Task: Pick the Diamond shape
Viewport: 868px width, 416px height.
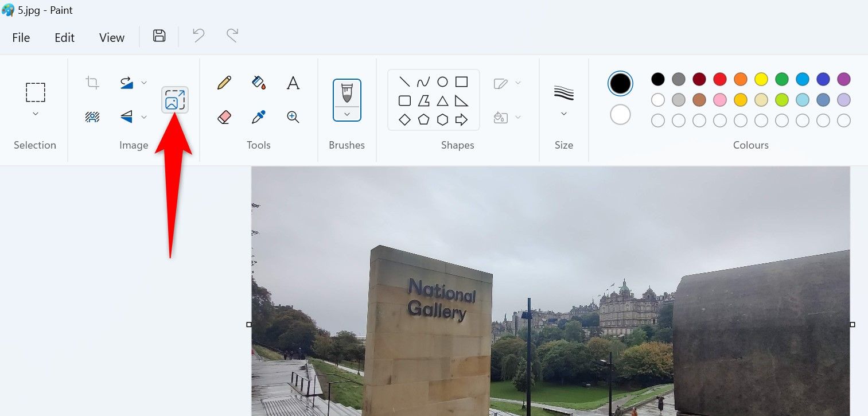Action: pyautogui.click(x=404, y=120)
